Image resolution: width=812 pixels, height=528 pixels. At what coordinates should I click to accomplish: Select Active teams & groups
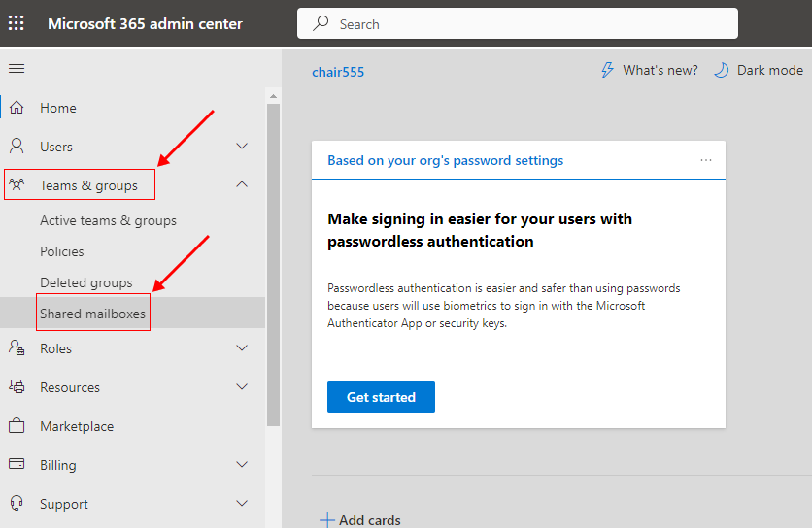tap(108, 220)
